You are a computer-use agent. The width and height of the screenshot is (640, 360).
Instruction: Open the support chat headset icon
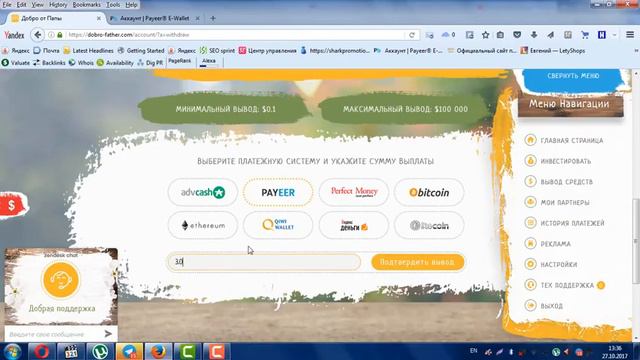[x=61, y=280]
